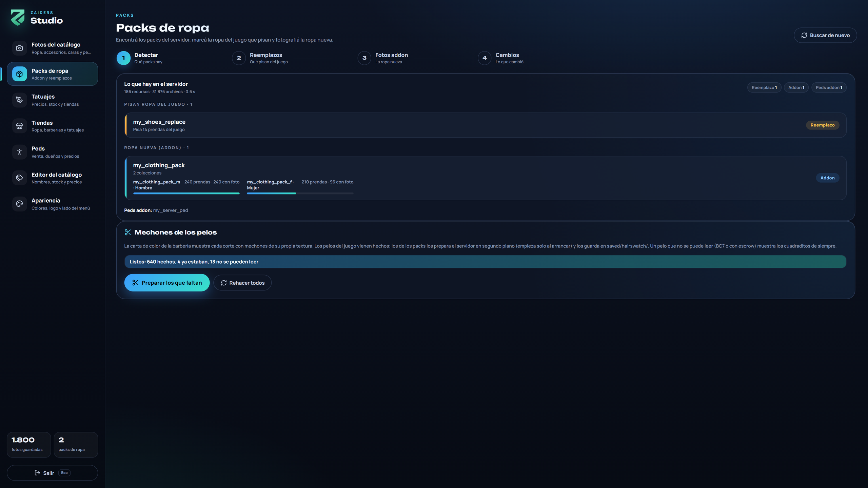Screen dimensions: 868x488
Task: Click the Rehacer todos button
Action: (x=242, y=283)
